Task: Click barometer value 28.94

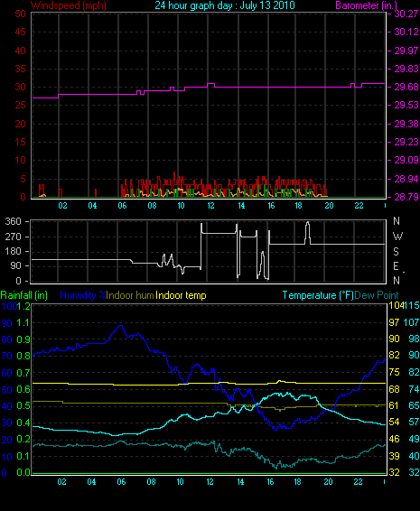Action: coord(406,179)
